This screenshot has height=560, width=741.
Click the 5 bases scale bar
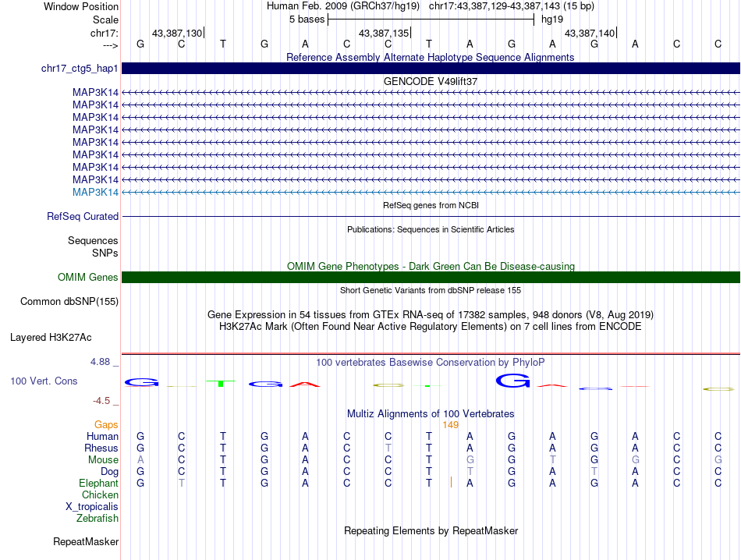(x=431, y=19)
